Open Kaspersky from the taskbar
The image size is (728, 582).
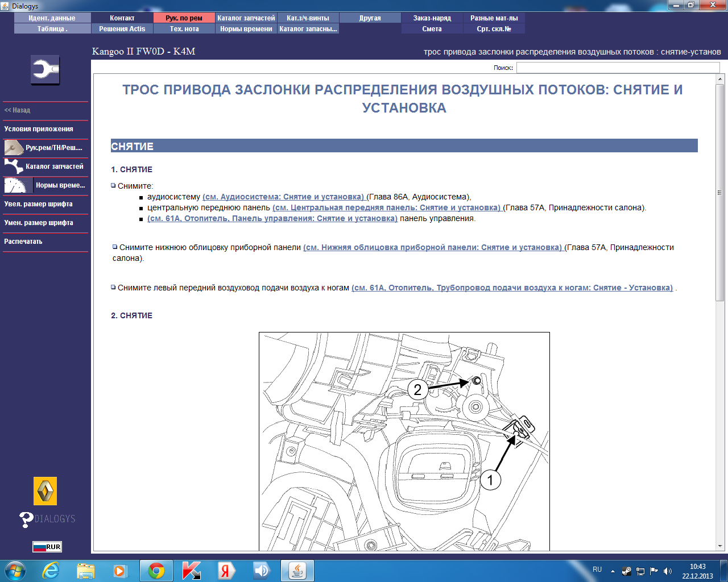tap(192, 571)
